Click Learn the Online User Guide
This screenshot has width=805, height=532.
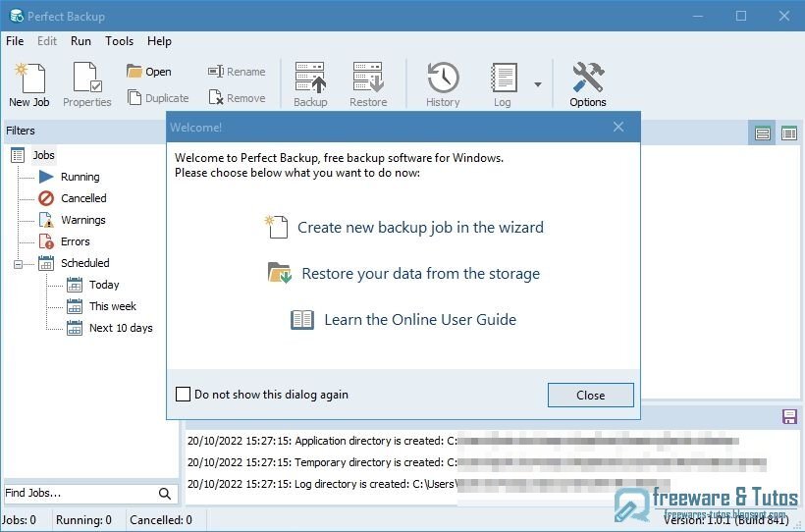click(x=420, y=319)
